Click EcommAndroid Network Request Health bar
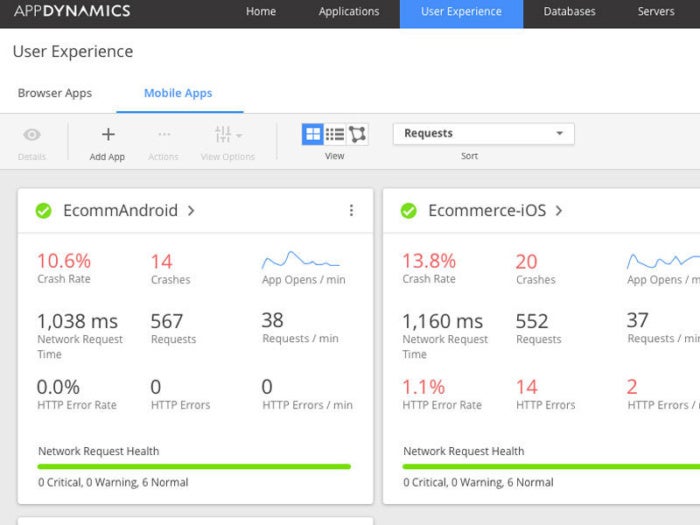Screen dimensions: 700x525 tap(194, 467)
